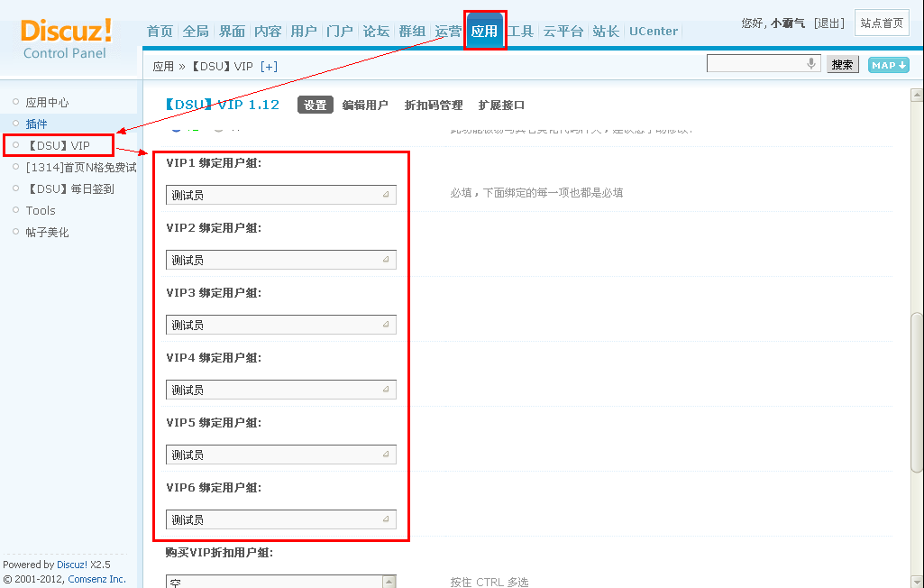Click the Discuz! Control Panel logo
The width and height of the screenshot is (924, 588).
[66, 39]
